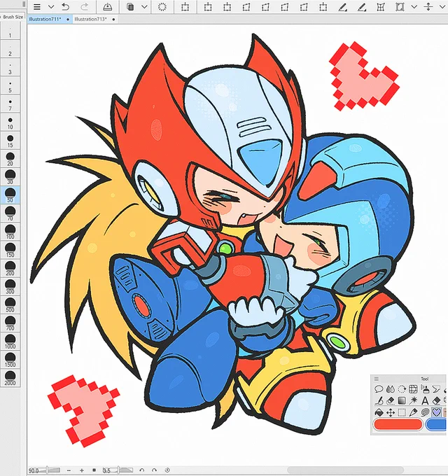
Task: Click the frame border icon in the command bar
Action: tap(400, 7)
